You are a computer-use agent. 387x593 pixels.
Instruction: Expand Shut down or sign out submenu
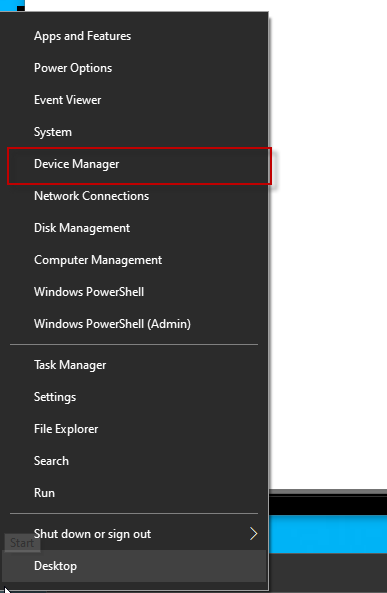click(x=134, y=534)
